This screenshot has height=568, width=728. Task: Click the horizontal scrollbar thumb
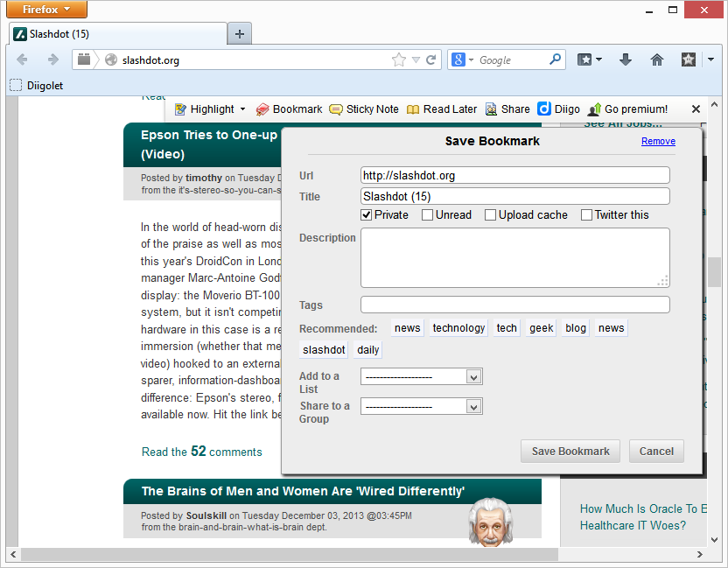click(289, 555)
